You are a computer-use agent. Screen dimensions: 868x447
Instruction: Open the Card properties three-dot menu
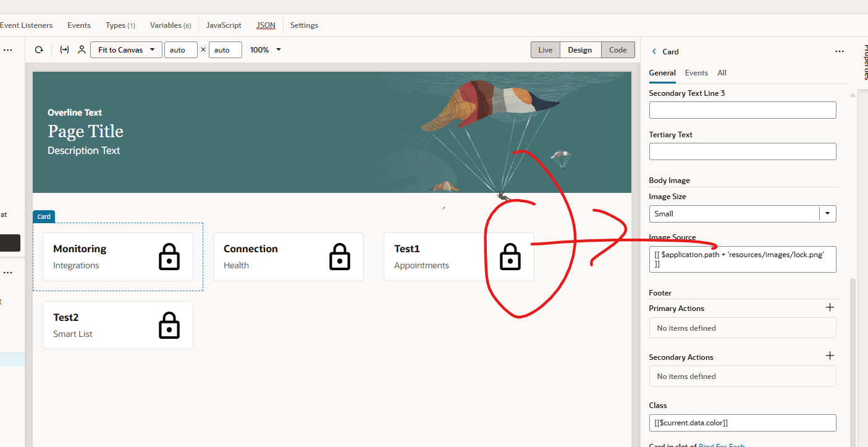[840, 52]
